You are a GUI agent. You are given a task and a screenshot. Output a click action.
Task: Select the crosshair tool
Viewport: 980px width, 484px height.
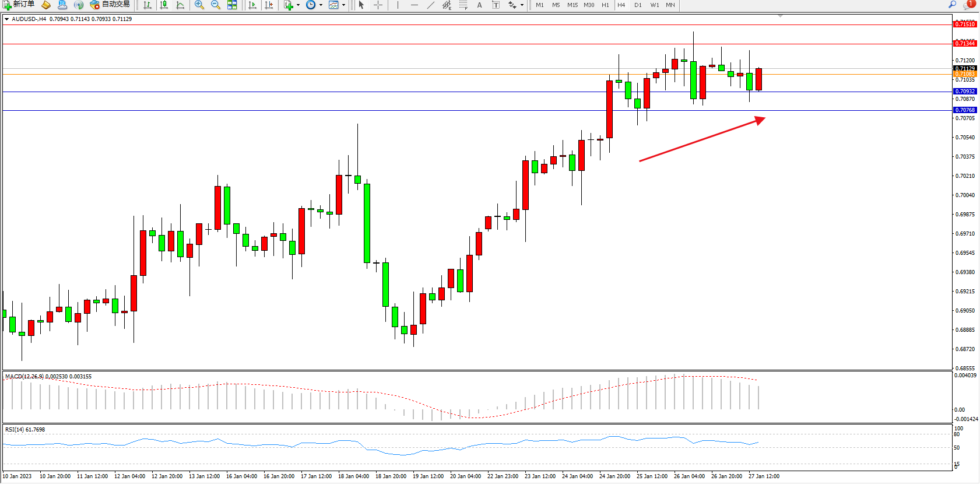(x=378, y=5)
